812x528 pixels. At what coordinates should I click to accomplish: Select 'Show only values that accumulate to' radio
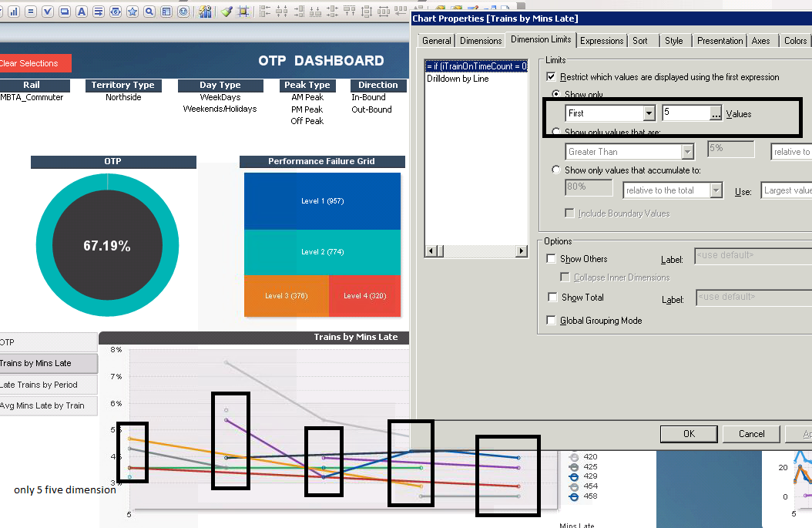pos(556,170)
